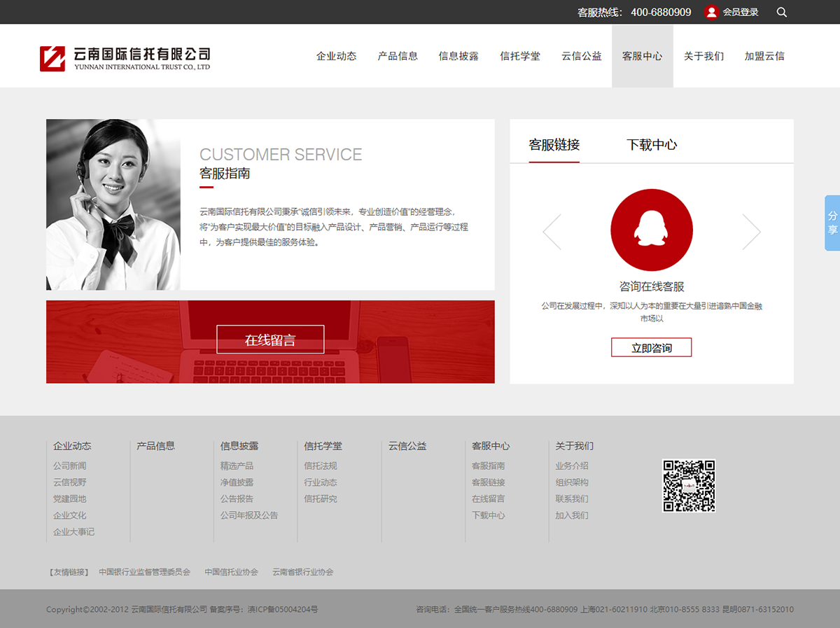Image resolution: width=840 pixels, height=628 pixels.
Task: Expand the 信息披露 navigation menu
Action: coord(458,56)
